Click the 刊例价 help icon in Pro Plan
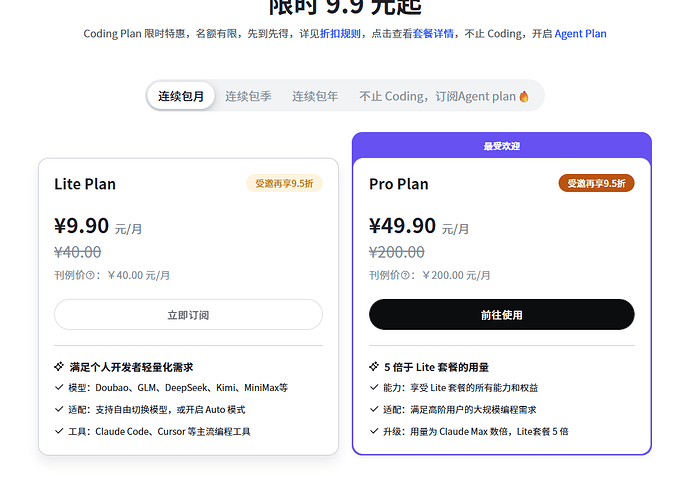 click(x=405, y=276)
